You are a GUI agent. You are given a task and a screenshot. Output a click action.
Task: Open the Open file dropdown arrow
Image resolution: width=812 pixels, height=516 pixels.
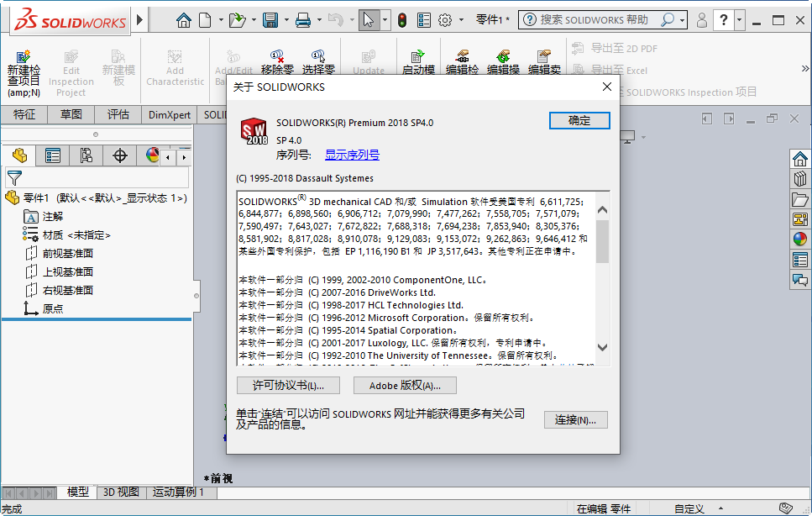pyautogui.click(x=254, y=20)
